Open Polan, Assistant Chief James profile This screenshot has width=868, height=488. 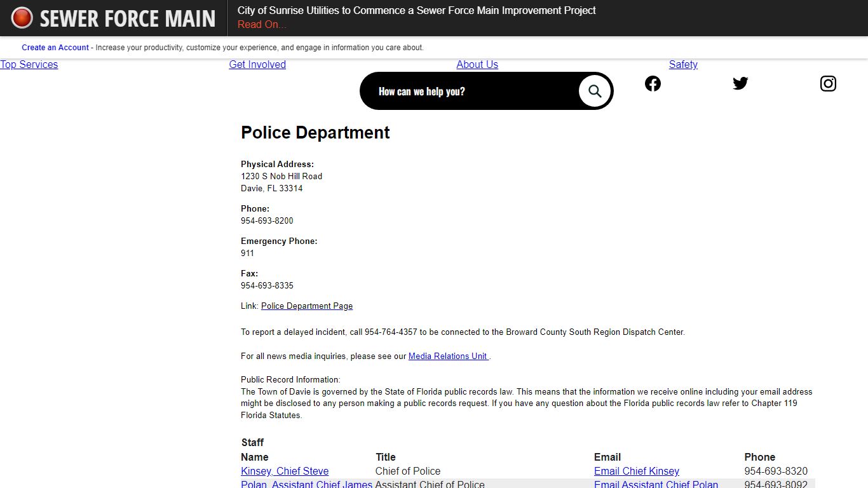[306, 484]
